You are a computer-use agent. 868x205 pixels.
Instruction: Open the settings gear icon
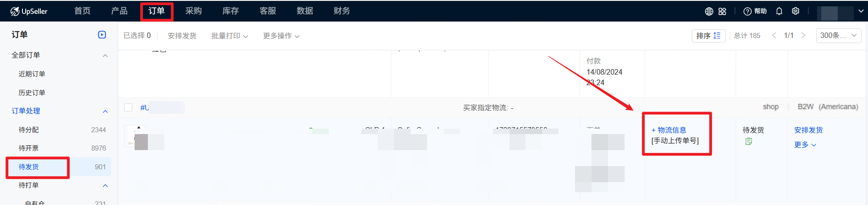796,11
